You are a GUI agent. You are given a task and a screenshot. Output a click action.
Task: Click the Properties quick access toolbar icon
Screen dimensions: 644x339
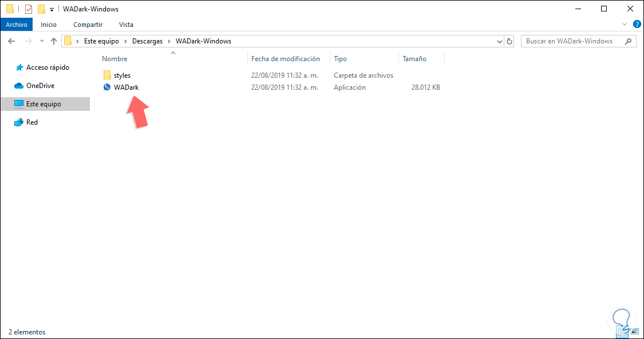29,9
